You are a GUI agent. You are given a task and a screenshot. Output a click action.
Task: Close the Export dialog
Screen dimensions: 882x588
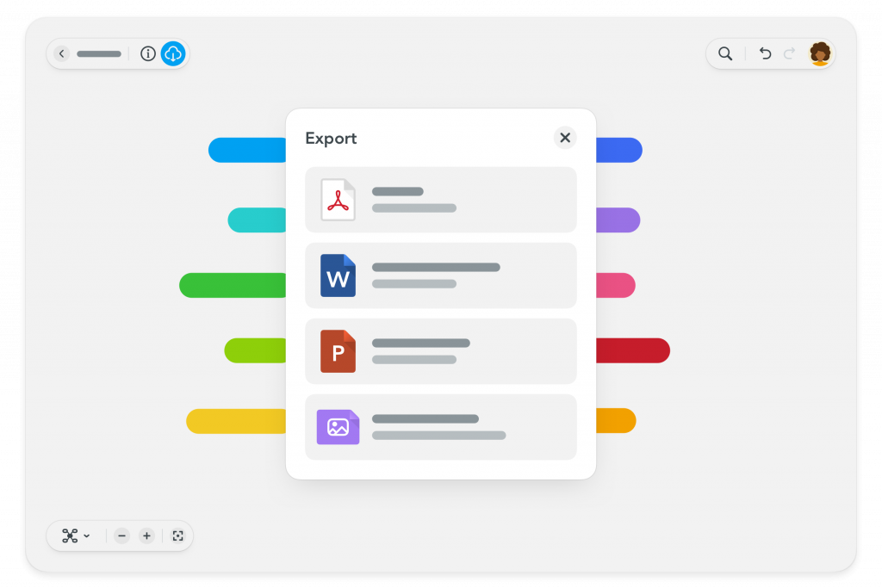coord(565,138)
